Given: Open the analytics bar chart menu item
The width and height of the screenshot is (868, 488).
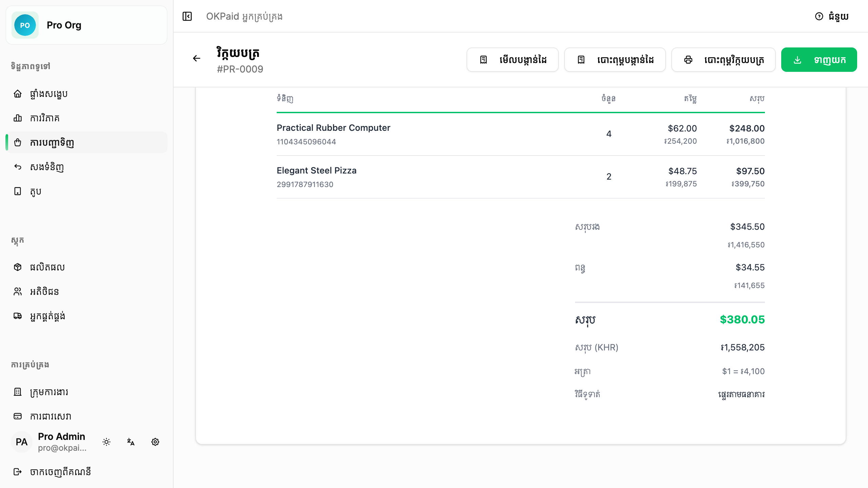Looking at the screenshot, I should pos(87,118).
